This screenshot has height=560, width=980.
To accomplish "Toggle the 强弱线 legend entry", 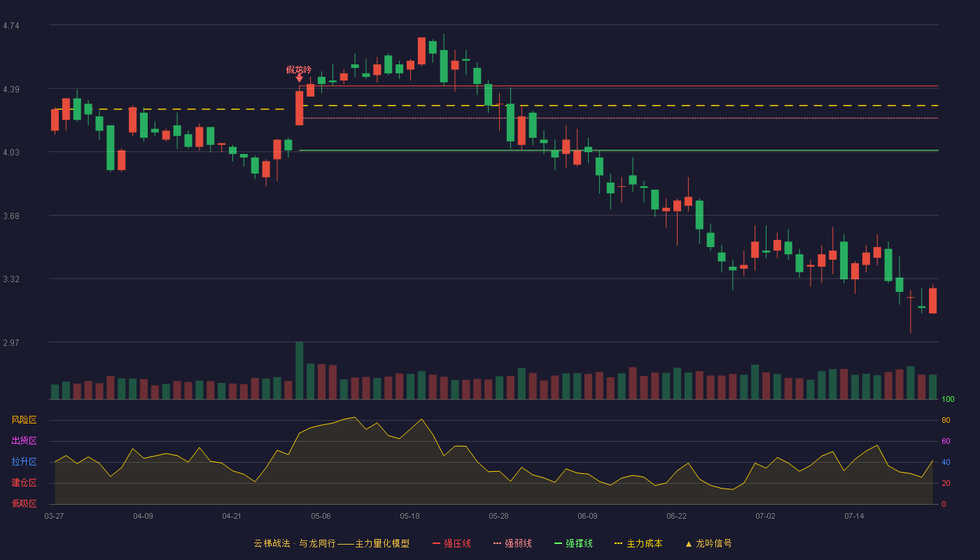I will (x=512, y=543).
